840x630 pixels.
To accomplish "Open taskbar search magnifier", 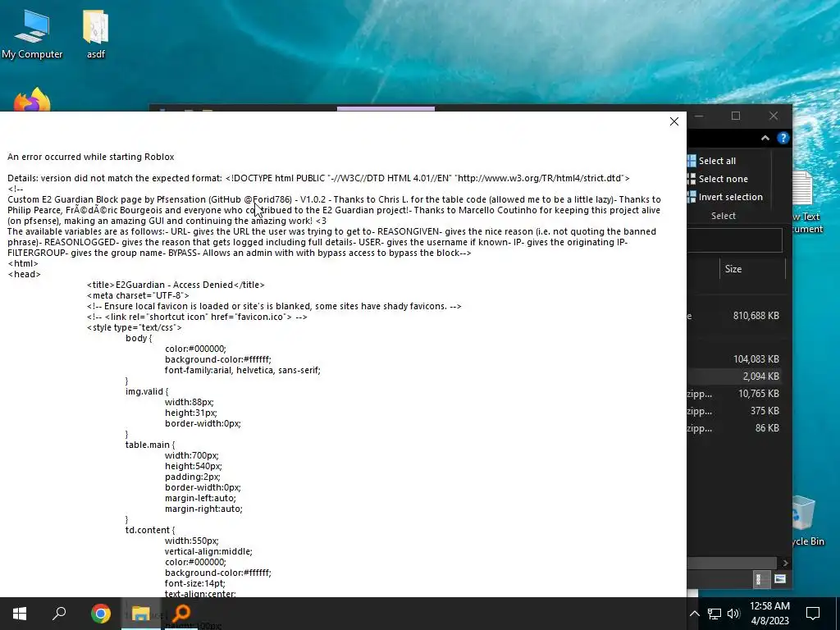I will coord(59,614).
